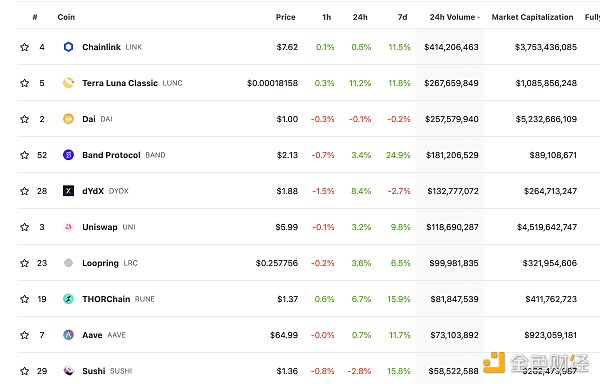Click the Band Protocol logo

coord(68,155)
